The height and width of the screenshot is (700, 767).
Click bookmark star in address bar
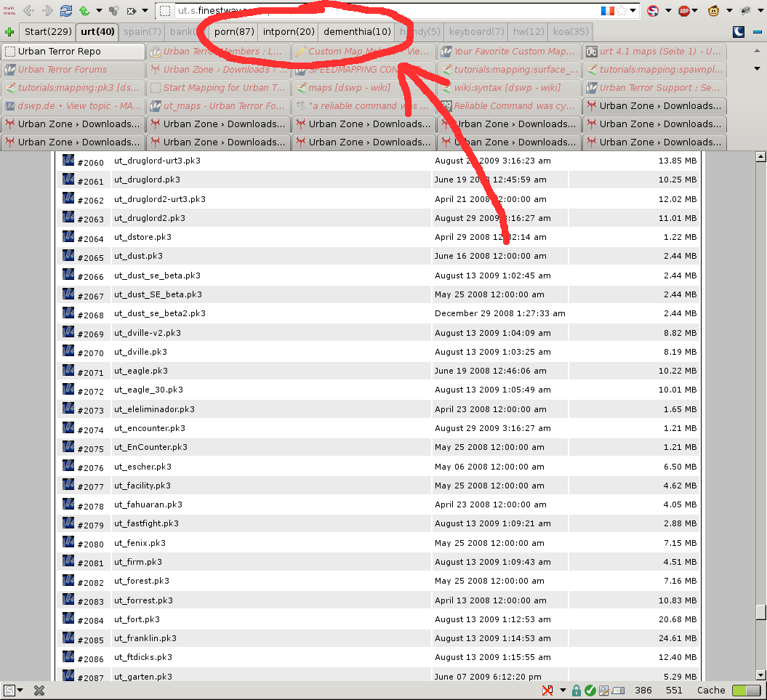coord(622,11)
